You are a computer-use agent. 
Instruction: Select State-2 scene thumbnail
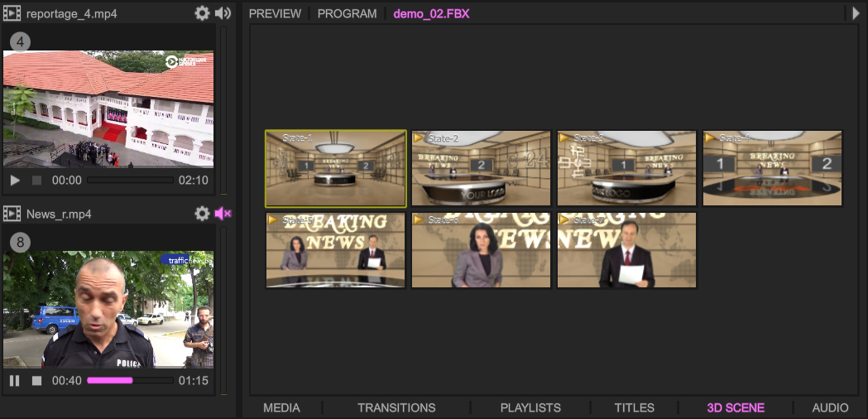point(481,168)
